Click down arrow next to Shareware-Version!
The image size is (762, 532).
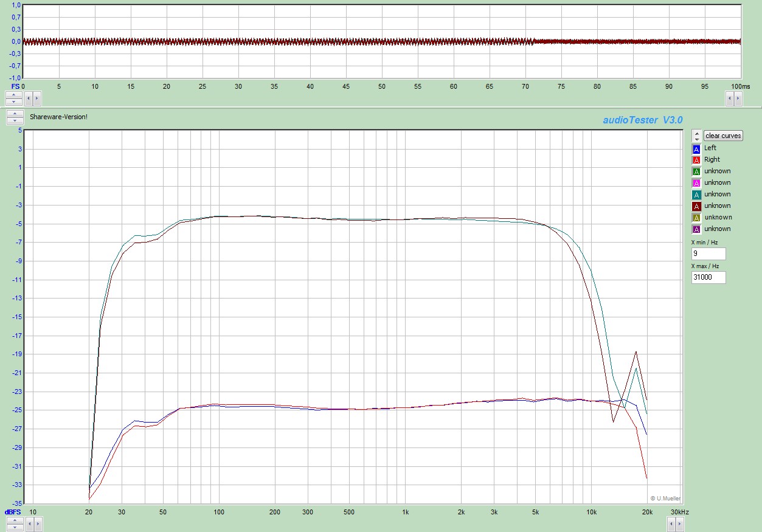click(x=14, y=120)
